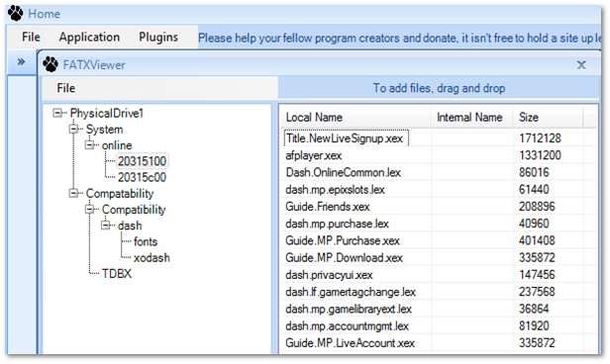Sort by Internal Name column
The image size is (610, 364).
pos(472,118)
